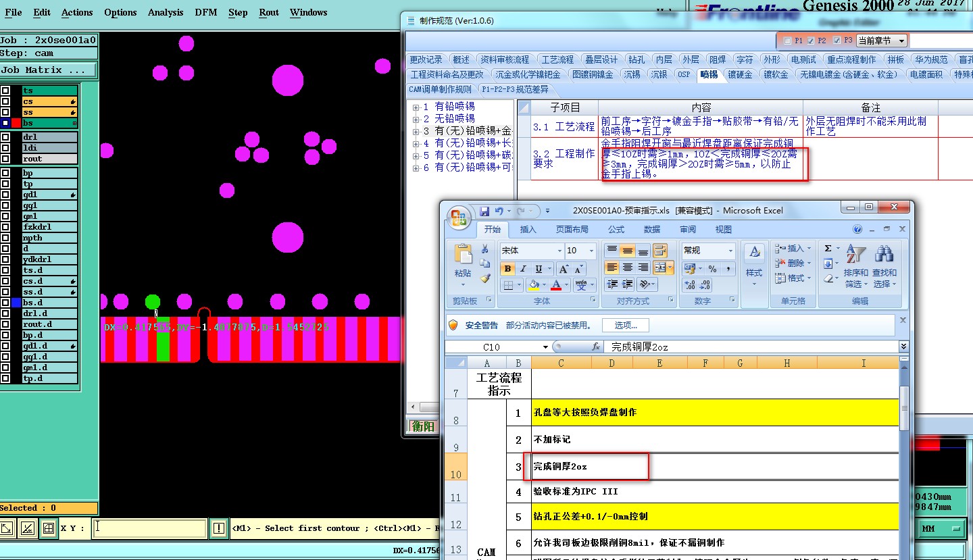Image resolution: width=973 pixels, height=560 pixels.
Task: Open the Name Box C10 dropdown
Action: coord(546,347)
